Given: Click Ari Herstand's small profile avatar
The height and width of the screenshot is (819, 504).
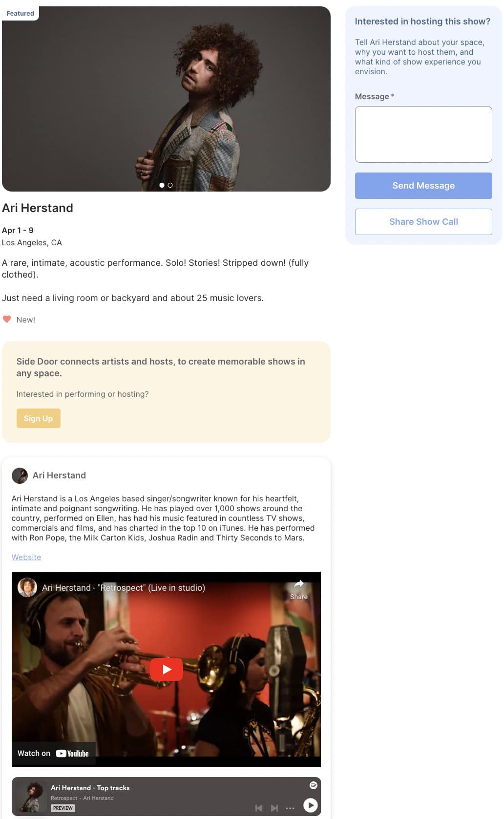Looking at the screenshot, I should click(20, 475).
